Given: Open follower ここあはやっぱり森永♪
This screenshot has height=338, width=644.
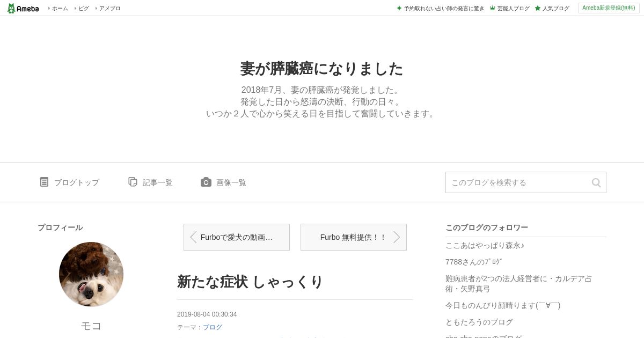Looking at the screenshot, I should click(x=485, y=245).
